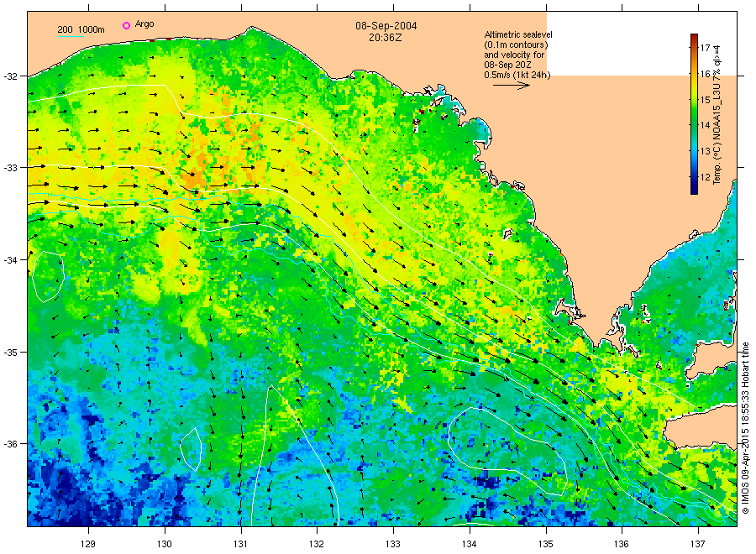This screenshot has height=554, width=756.
Task: Click the magenta Argo circle marker
Action: 126,25
